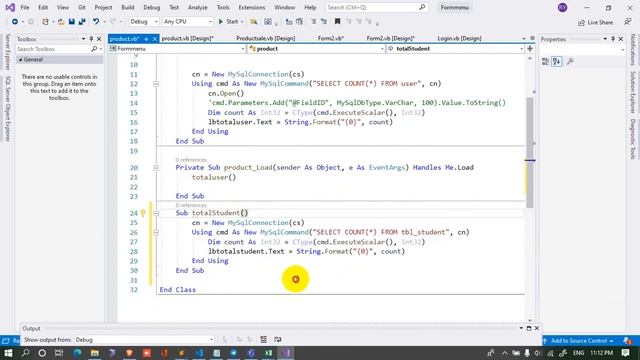Collapse the Using block on line 26
Screen dimensions: 640x360
coord(156,232)
